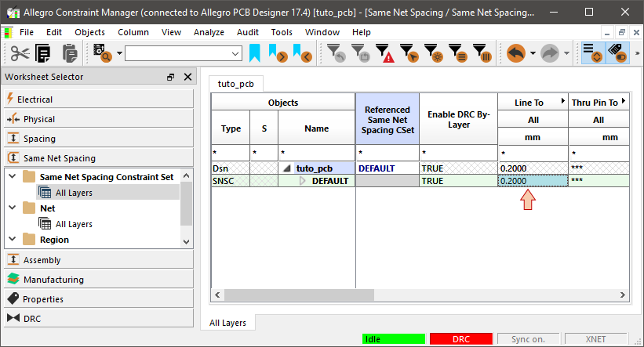
Task: Click the Paste clipboard icon
Action: [69, 53]
